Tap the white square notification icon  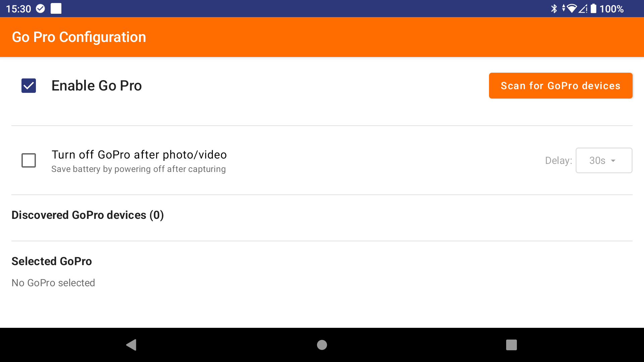[56, 8]
